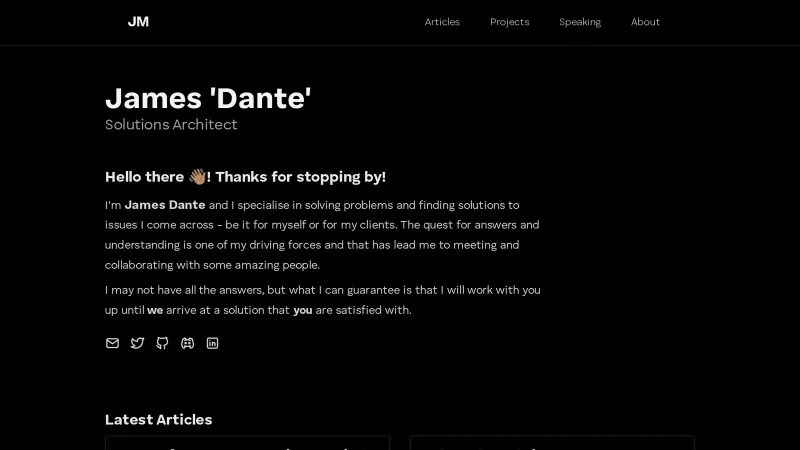This screenshot has height=450, width=800.
Task: Click bold "James Dante" in intro paragraph
Action: point(165,205)
